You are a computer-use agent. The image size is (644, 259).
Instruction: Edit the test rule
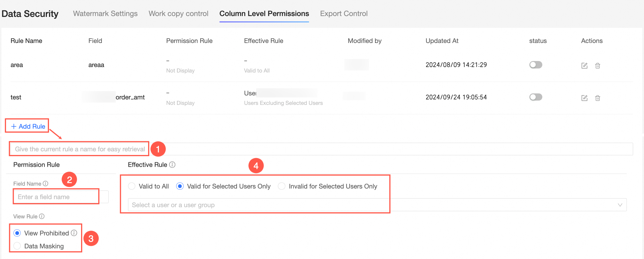[584, 98]
